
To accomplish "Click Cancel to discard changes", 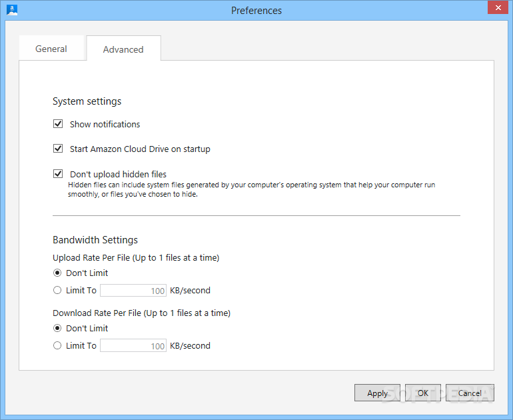I will (470, 393).
